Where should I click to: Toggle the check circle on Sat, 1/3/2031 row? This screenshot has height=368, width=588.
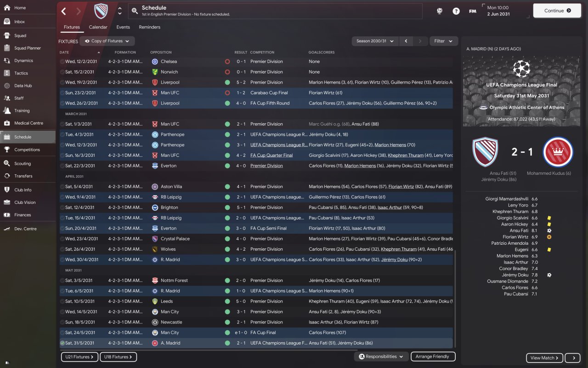click(x=62, y=124)
